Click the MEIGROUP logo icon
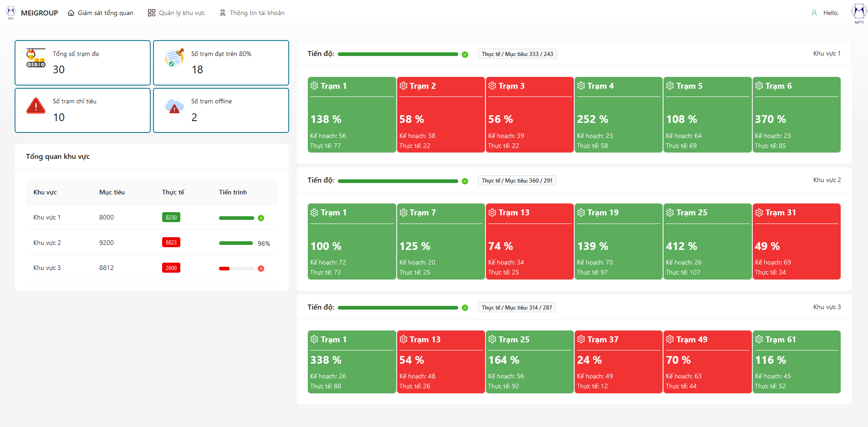 click(11, 13)
